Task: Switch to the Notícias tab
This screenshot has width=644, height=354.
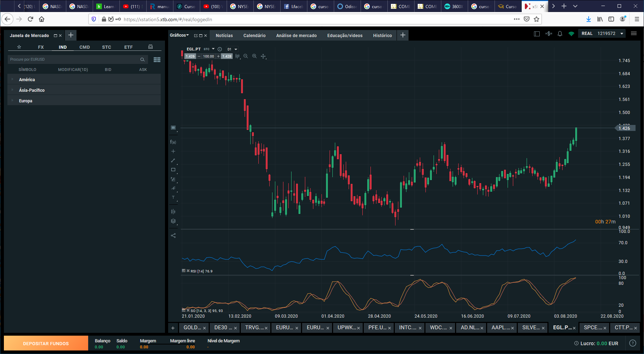Action: pos(224,35)
